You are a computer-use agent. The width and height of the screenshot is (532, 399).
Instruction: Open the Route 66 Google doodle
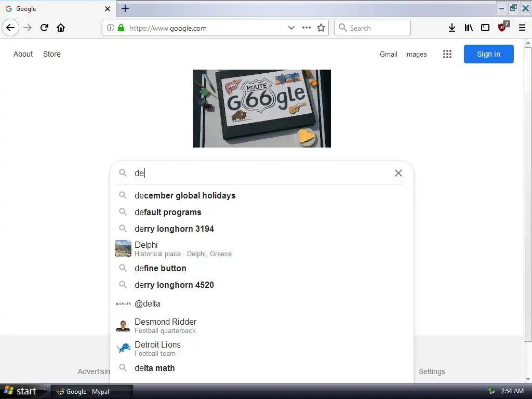[262, 109]
